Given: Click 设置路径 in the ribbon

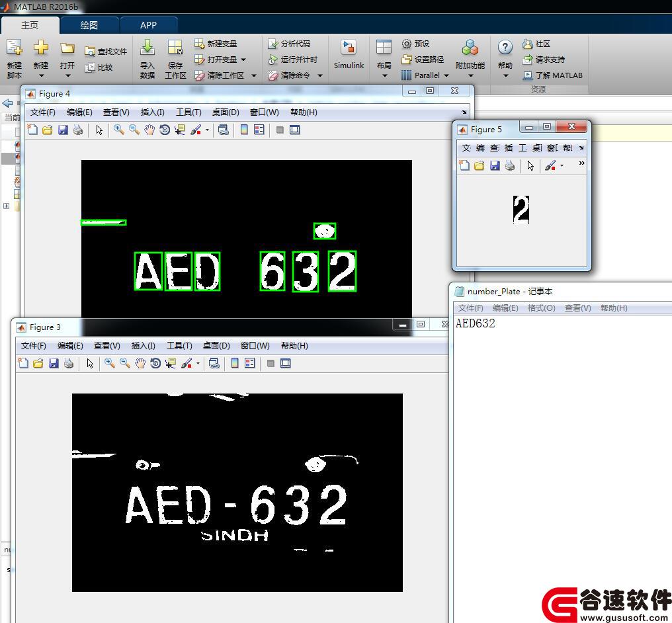Looking at the screenshot, I should pos(423,60).
